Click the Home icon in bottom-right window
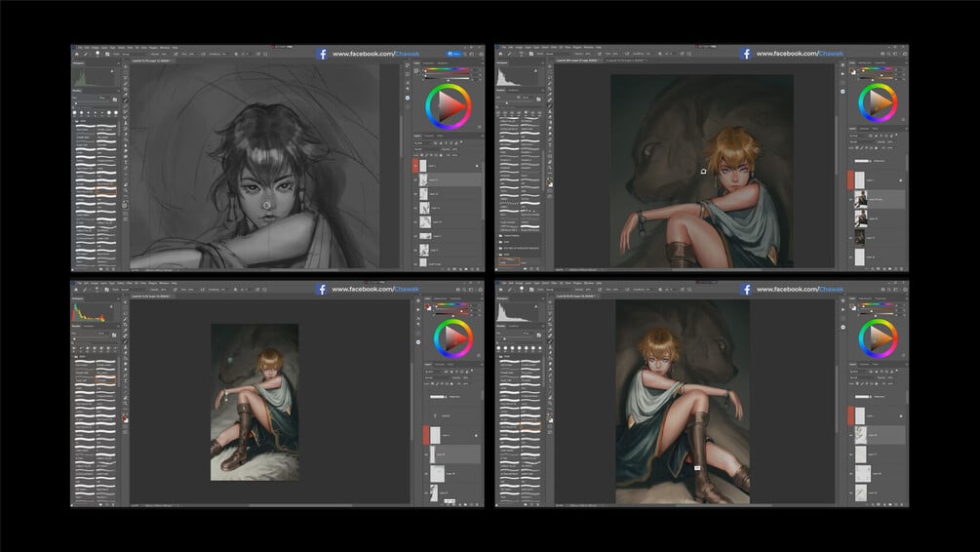This screenshot has height=552, width=980. coord(501,290)
